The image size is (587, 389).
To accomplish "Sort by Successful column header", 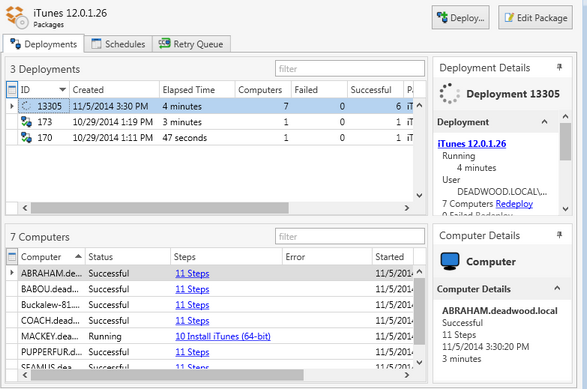I will tap(375, 90).
